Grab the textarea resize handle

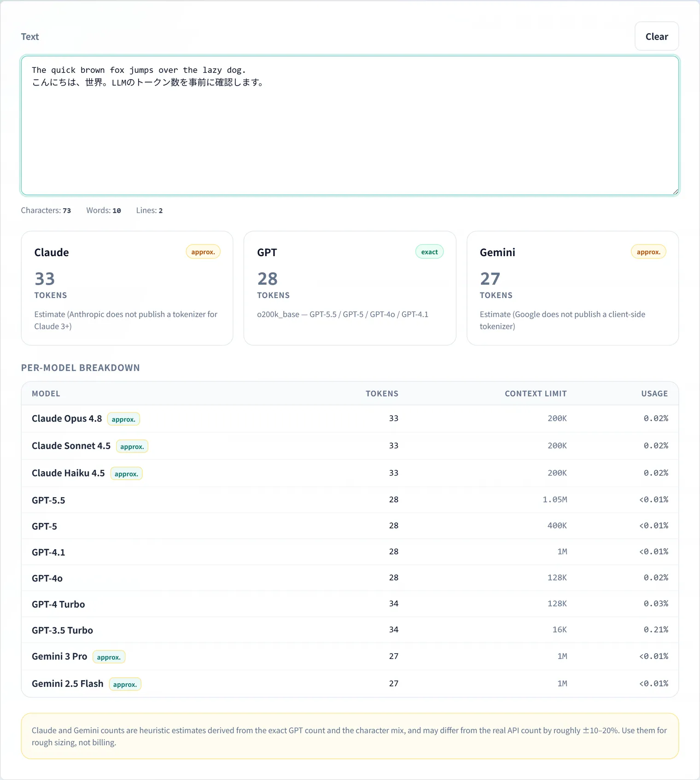[x=675, y=191]
